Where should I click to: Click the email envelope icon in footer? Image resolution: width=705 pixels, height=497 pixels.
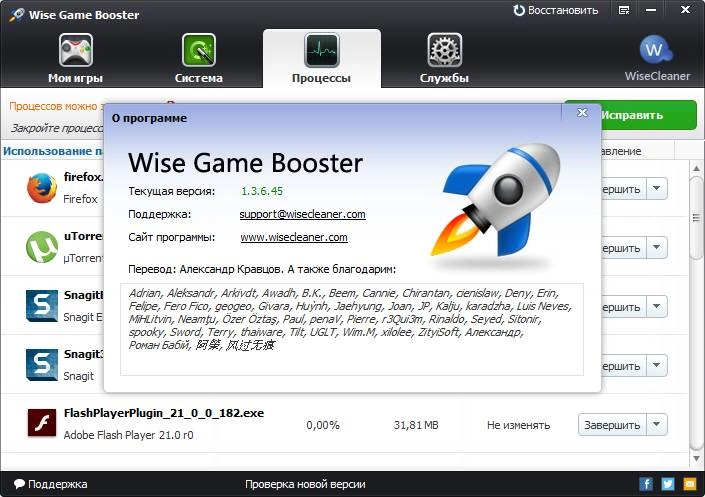(x=690, y=484)
